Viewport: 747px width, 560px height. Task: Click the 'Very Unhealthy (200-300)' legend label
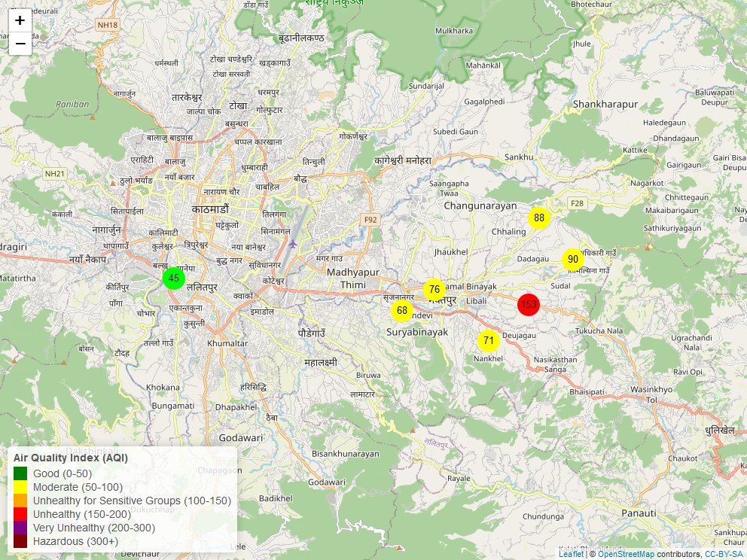point(94,528)
